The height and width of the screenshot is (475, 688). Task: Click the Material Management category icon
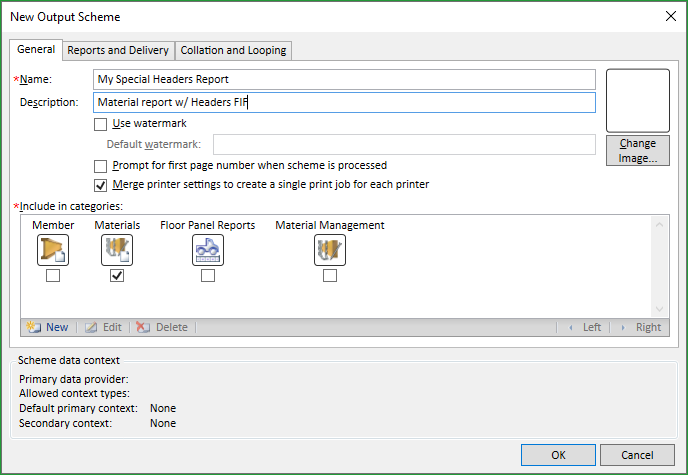click(330, 250)
